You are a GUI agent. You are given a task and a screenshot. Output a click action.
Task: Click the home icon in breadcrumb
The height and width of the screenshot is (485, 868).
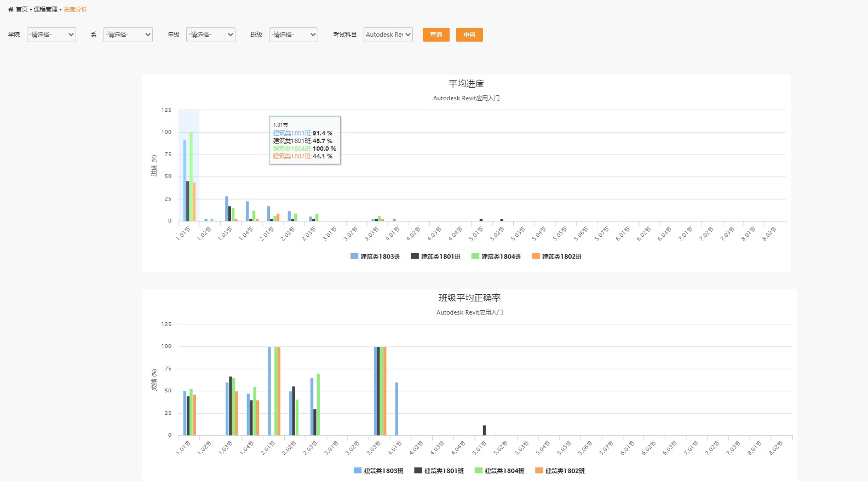click(x=10, y=9)
